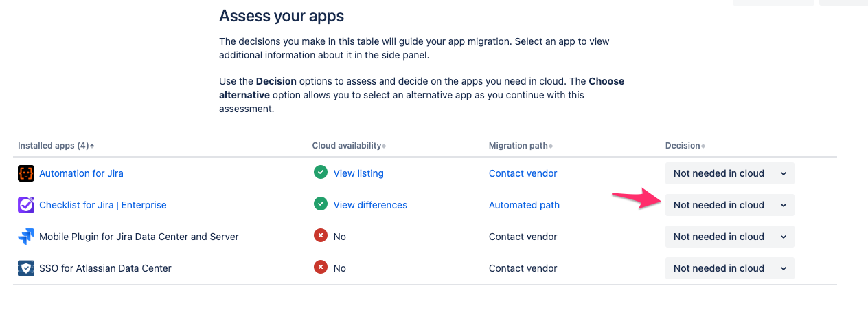The height and width of the screenshot is (315, 868).
Task: Click the SSO for Atlassian shield icon
Action: (26, 268)
